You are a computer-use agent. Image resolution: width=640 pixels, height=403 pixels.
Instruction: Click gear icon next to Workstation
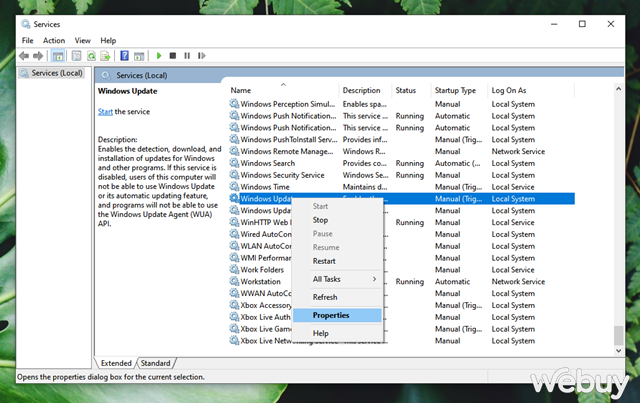(x=234, y=281)
